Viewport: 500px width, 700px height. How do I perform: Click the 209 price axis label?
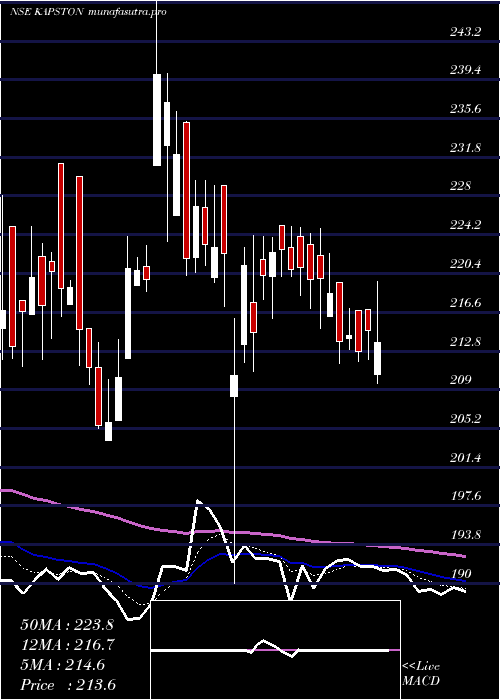(460, 380)
